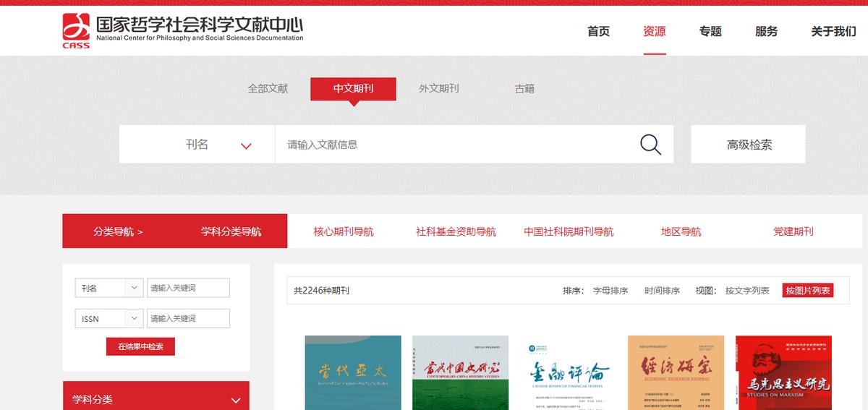Click the 共2246种期刊 count text
Image resolution: width=868 pixels, height=410 pixels.
(x=321, y=291)
